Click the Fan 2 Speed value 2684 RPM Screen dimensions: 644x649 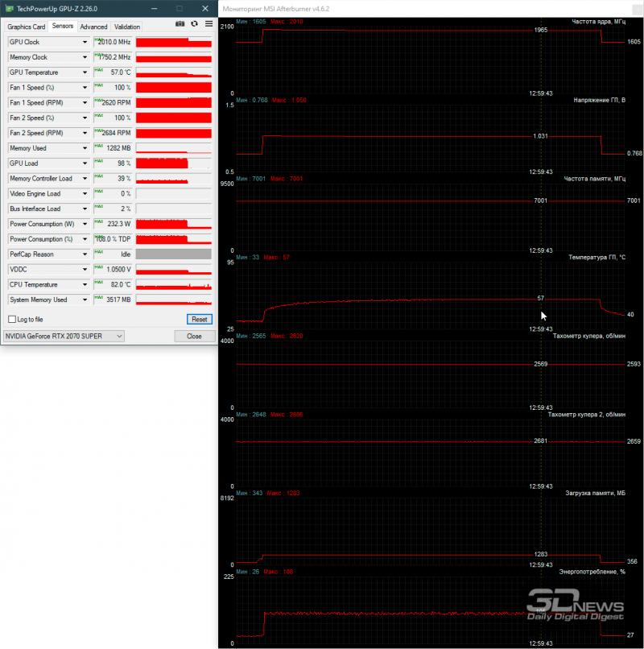point(113,133)
